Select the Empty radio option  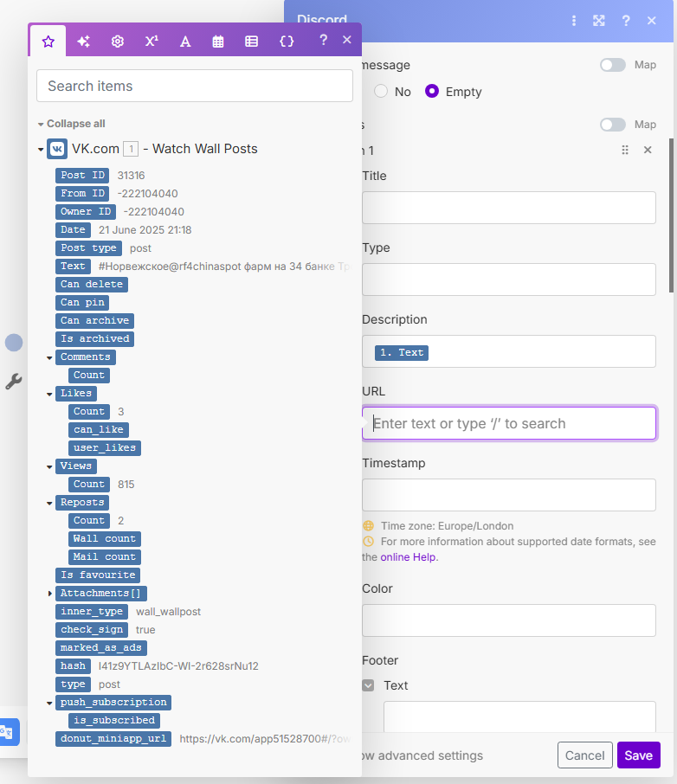click(x=432, y=92)
